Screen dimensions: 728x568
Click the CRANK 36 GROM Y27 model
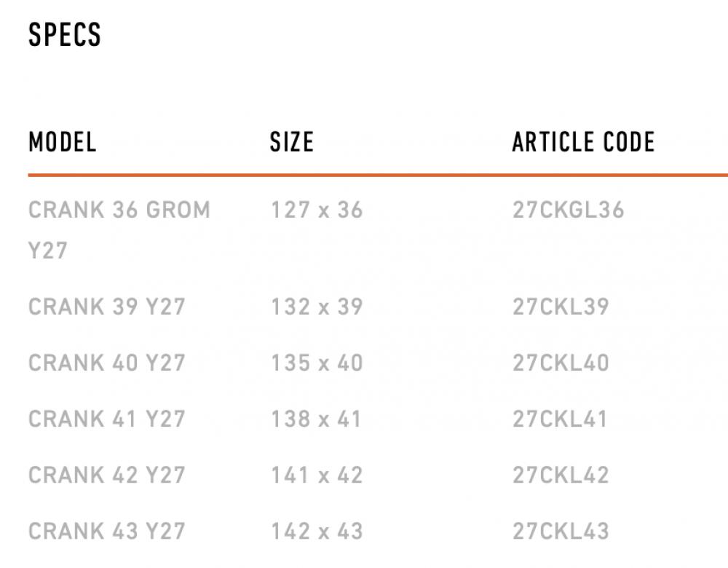[x=119, y=230]
